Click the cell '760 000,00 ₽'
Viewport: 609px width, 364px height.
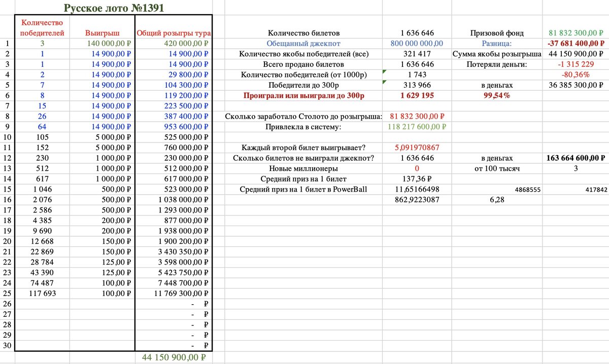[x=187, y=148]
